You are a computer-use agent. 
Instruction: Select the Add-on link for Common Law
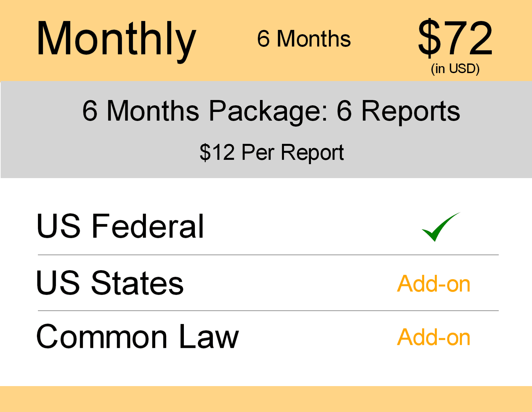click(x=434, y=337)
